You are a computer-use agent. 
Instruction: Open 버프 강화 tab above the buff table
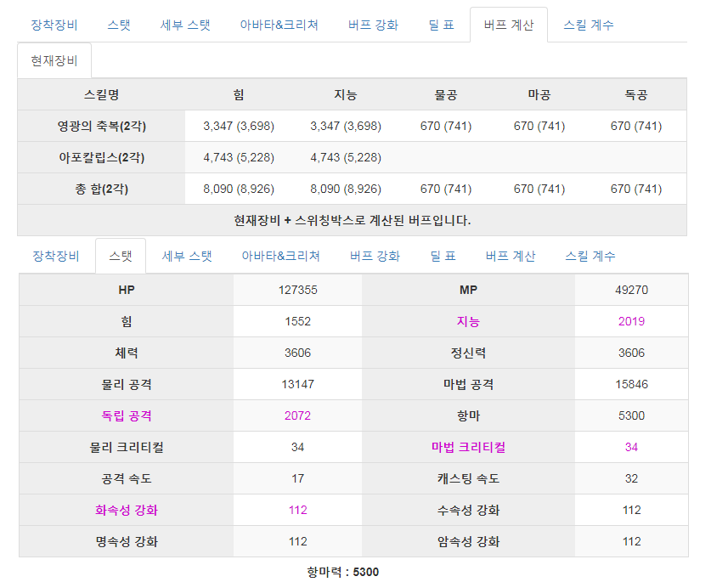point(373,25)
